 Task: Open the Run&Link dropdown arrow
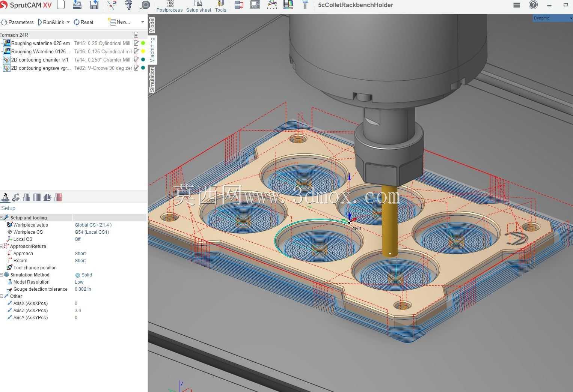[x=68, y=22]
